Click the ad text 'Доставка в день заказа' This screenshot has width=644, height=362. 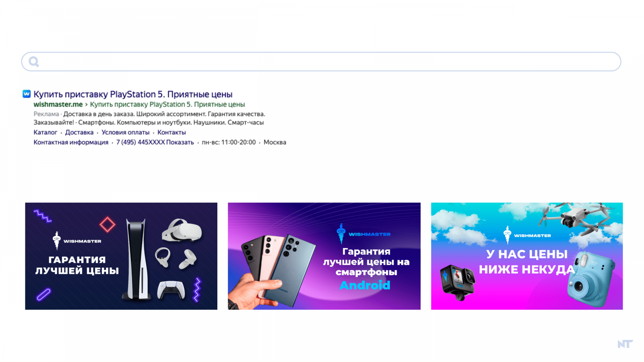coord(99,114)
